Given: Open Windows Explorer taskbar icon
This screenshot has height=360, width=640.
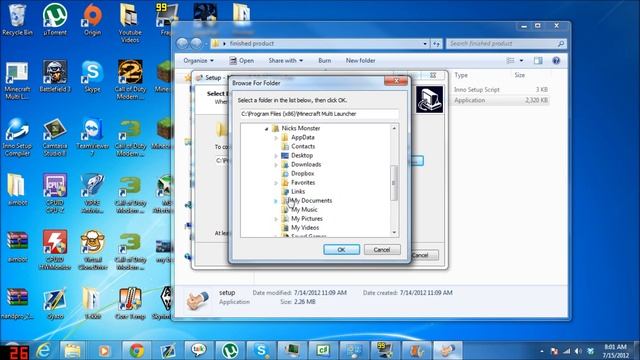Looking at the screenshot, I should (x=73, y=350).
